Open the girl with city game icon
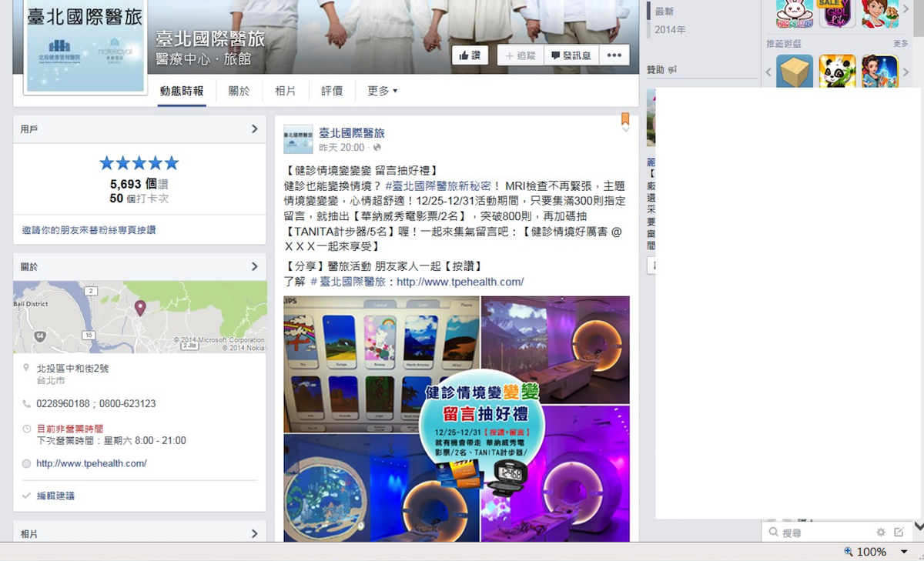Screen dimensions: 924x561 point(880,72)
